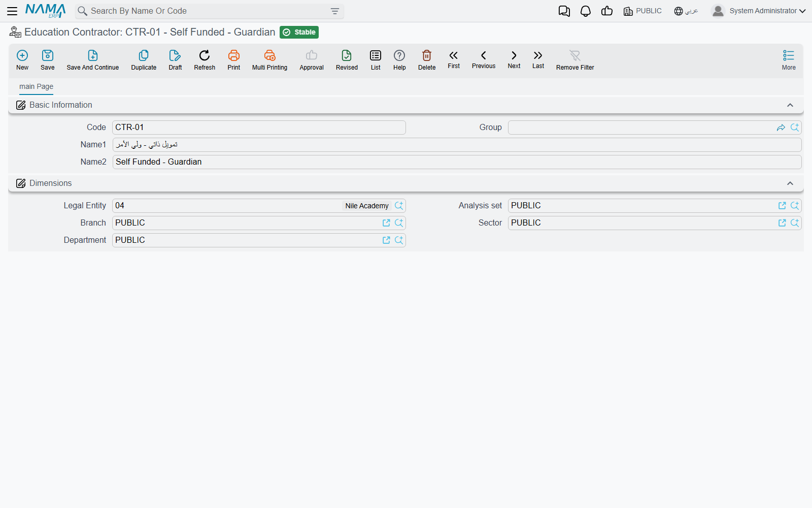This screenshot has height=508, width=812.
Task: Go to Next record
Action: pos(514,59)
